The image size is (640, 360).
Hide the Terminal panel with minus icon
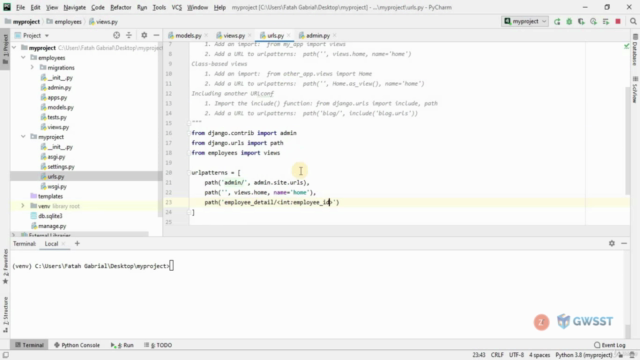(624, 243)
